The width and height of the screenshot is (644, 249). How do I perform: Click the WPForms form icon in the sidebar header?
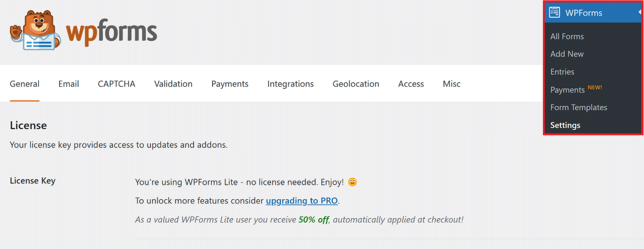pos(555,13)
